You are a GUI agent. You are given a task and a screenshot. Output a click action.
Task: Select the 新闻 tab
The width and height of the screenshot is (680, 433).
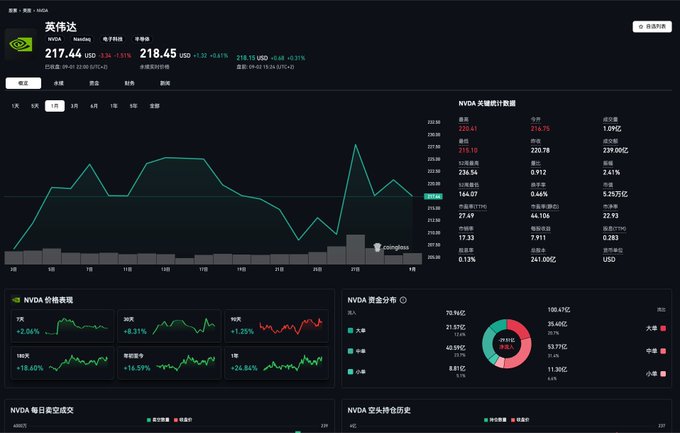(x=165, y=83)
